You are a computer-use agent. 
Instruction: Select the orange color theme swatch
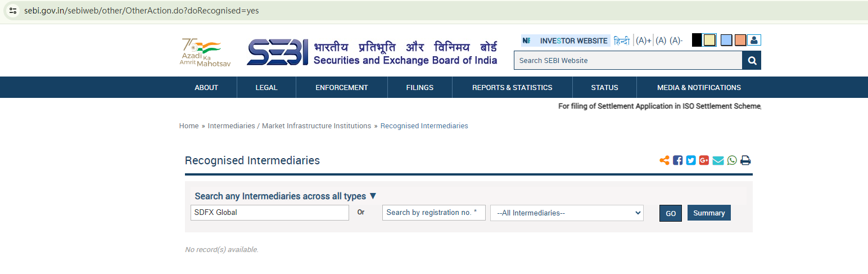(740, 40)
